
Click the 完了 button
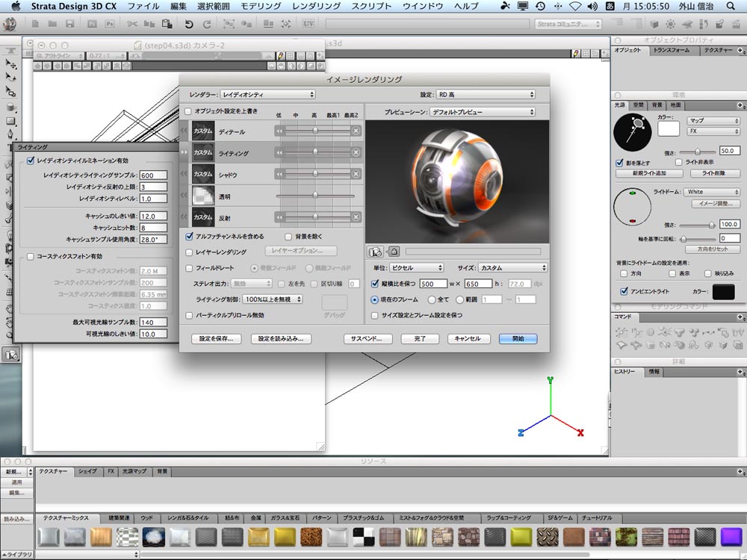click(x=420, y=338)
